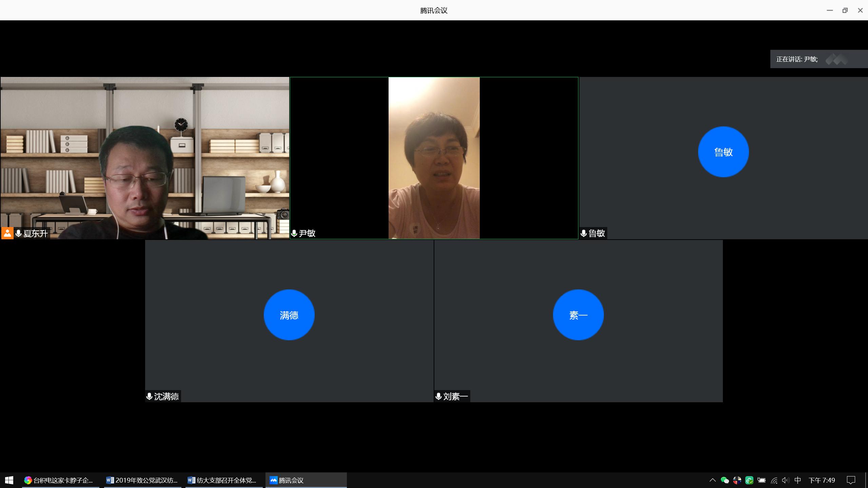
Task: Select the blue 满德 avatar circle
Action: tap(289, 315)
